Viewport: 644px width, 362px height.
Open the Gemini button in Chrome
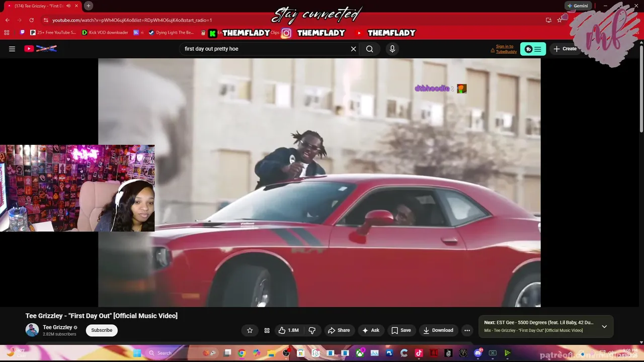pos(577,6)
